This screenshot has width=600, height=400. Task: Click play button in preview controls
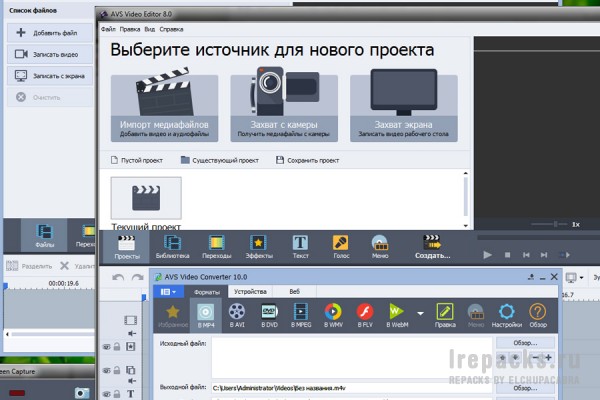[487, 255]
